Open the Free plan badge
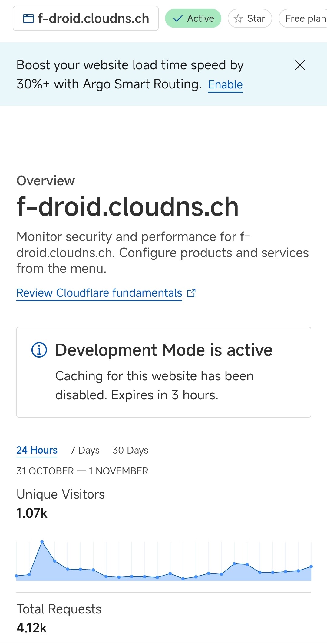This screenshot has width=327, height=644. (x=303, y=18)
